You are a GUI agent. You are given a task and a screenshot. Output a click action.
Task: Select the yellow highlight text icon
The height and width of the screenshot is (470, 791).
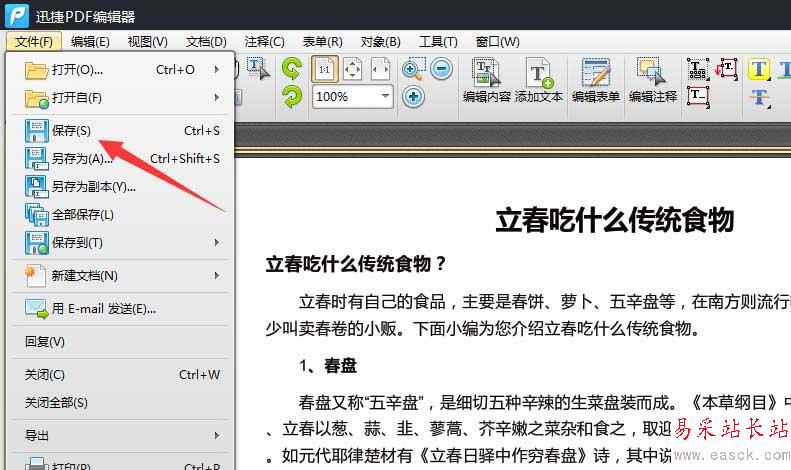click(x=759, y=69)
